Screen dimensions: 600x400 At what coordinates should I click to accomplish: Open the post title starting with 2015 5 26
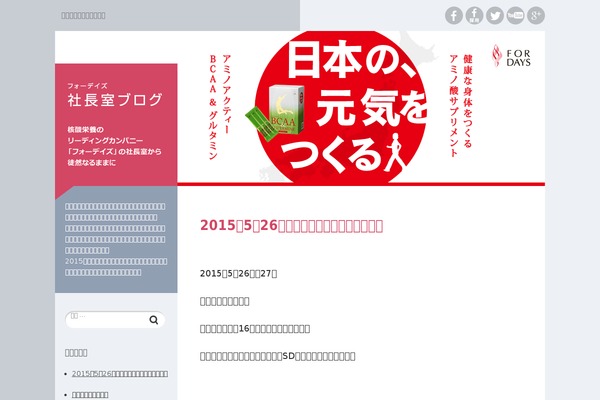click(292, 225)
